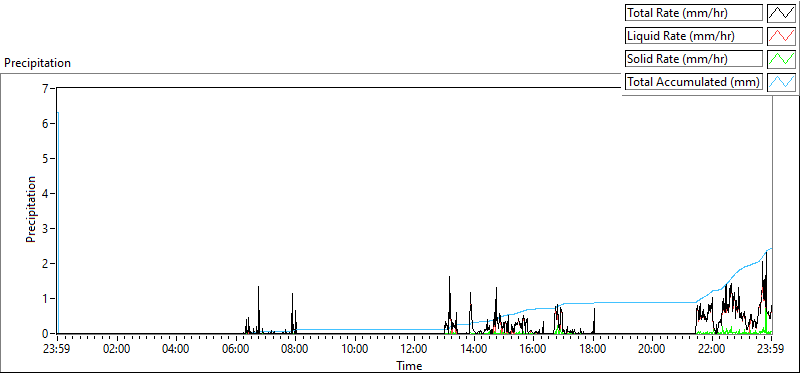Click the 18:00 time tick label
The image size is (800, 373).
pos(593,350)
